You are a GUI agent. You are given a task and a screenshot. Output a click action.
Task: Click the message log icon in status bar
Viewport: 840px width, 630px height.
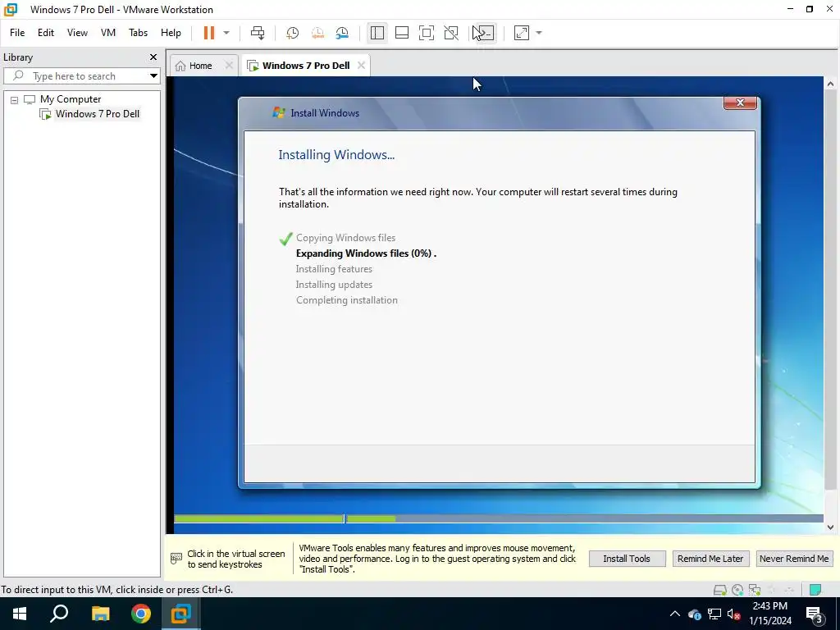(x=815, y=590)
